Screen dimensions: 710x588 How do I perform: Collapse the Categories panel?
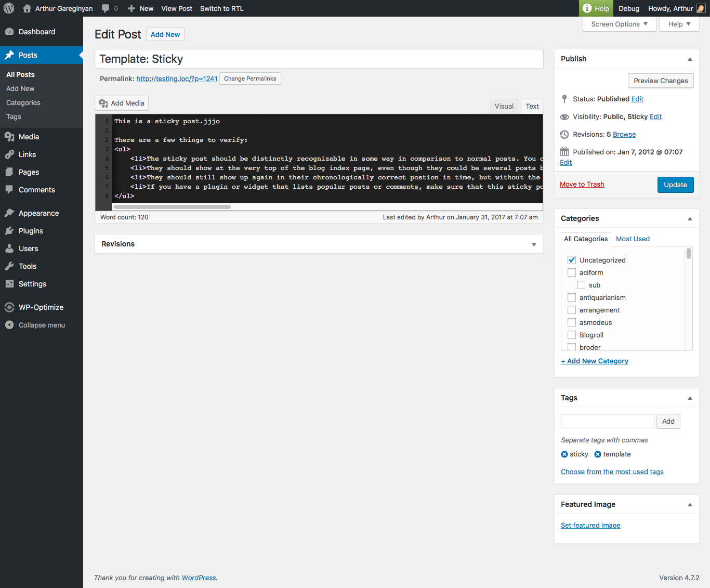[690, 219]
